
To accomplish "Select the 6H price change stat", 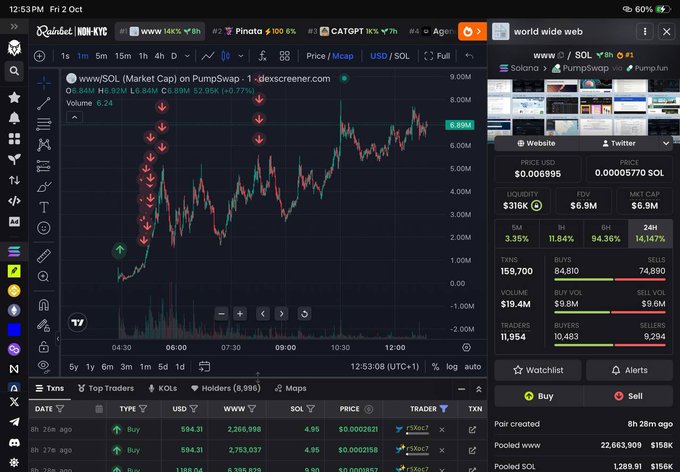I will coord(605,233).
